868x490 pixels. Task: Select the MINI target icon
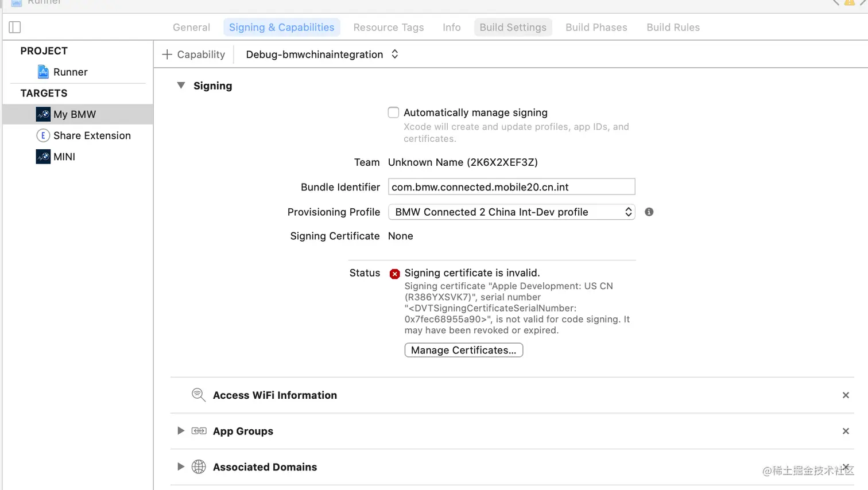pyautogui.click(x=43, y=157)
